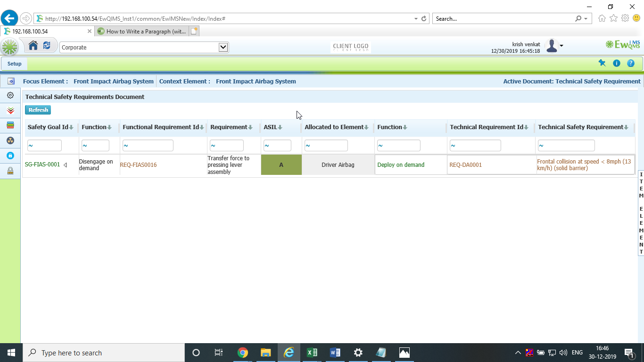
Task: Open the Setup menu tab
Action: tap(14, 64)
